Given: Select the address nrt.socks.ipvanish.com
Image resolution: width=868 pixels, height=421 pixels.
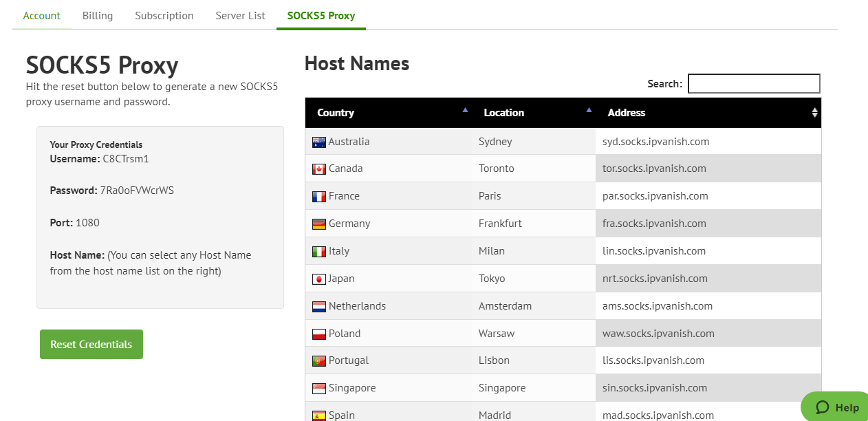Looking at the screenshot, I should 655,278.
